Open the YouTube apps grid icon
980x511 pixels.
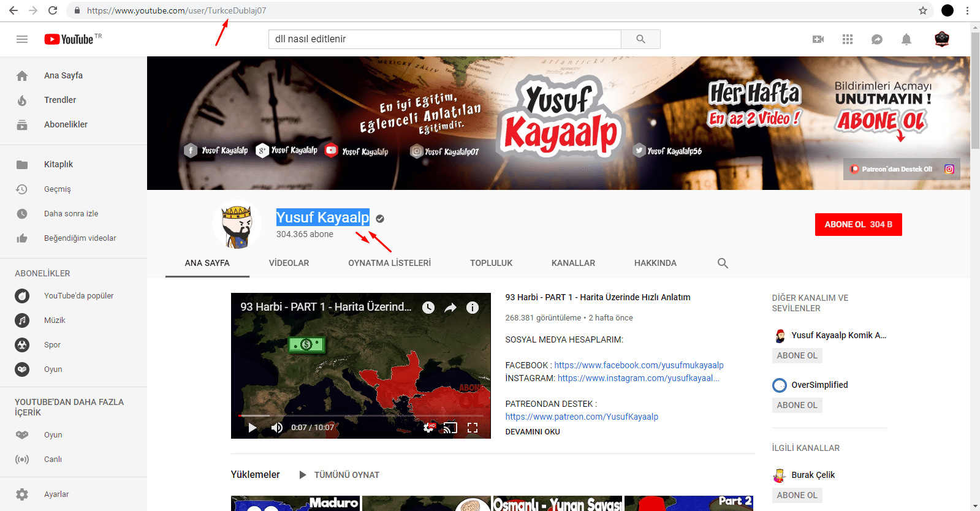tap(848, 39)
